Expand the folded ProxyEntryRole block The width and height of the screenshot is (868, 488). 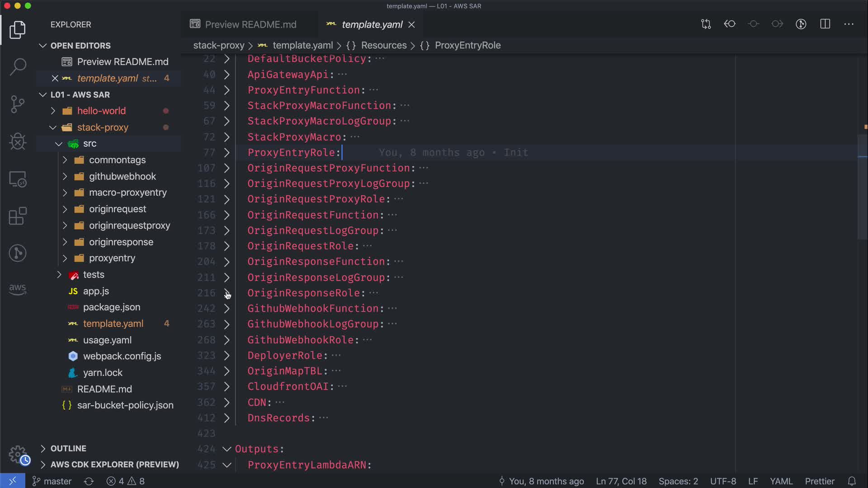[227, 153]
